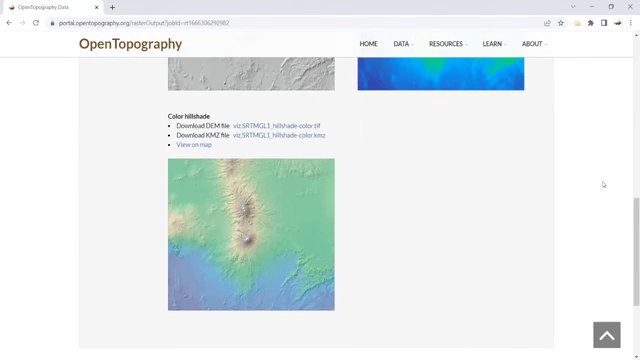Click the address bar URL
The height and width of the screenshot is (360, 640).
point(144,23)
